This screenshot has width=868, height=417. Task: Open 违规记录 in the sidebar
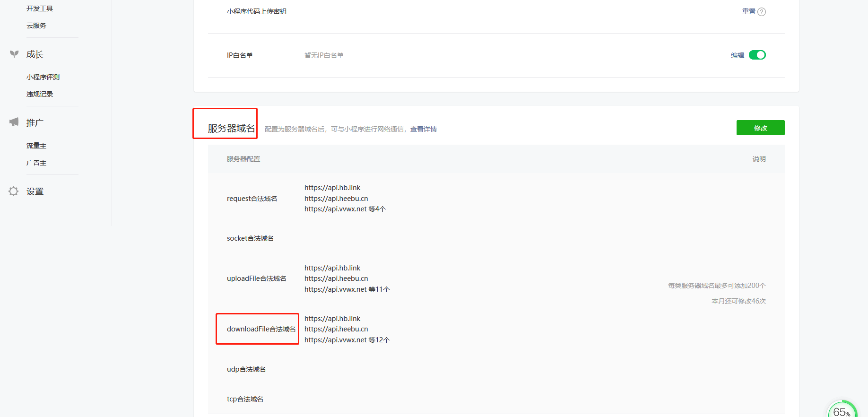point(40,94)
